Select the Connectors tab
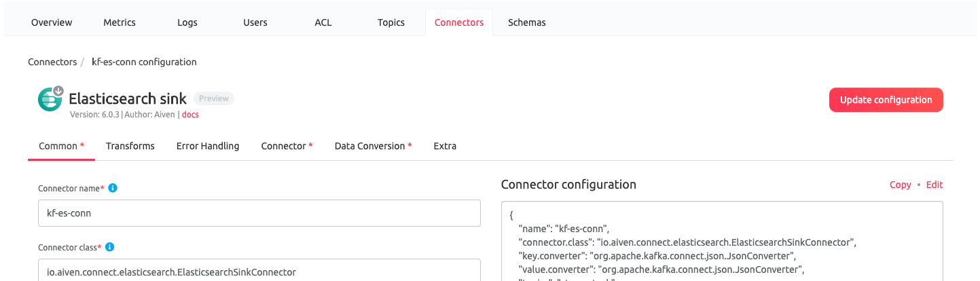 tap(459, 22)
